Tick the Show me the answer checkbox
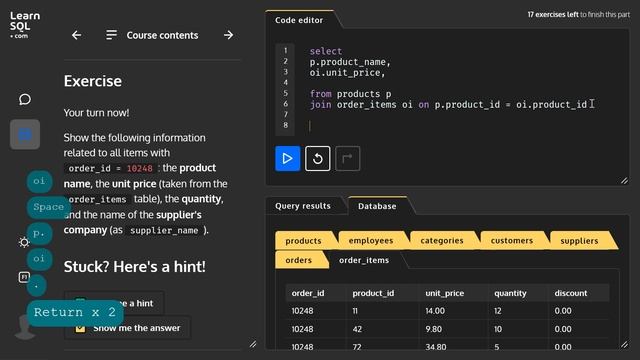Screen dimensions: 640x360 tap(80, 328)
